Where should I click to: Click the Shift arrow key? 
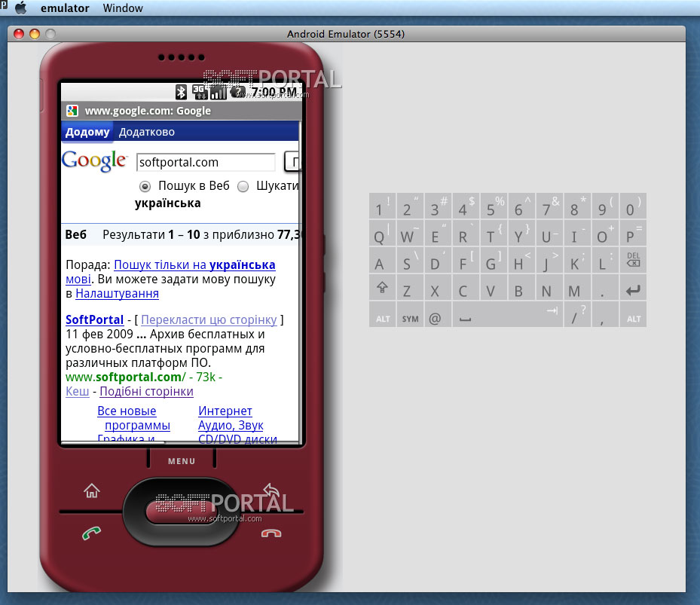(382, 287)
